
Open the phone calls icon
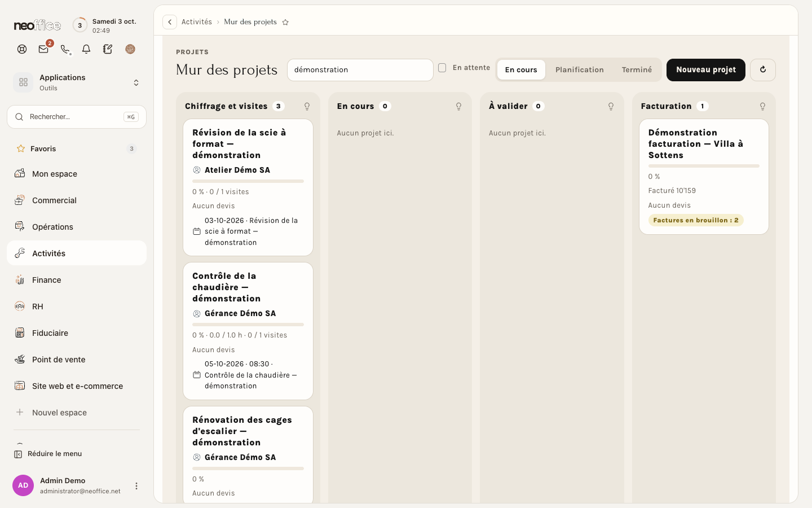pos(65,49)
